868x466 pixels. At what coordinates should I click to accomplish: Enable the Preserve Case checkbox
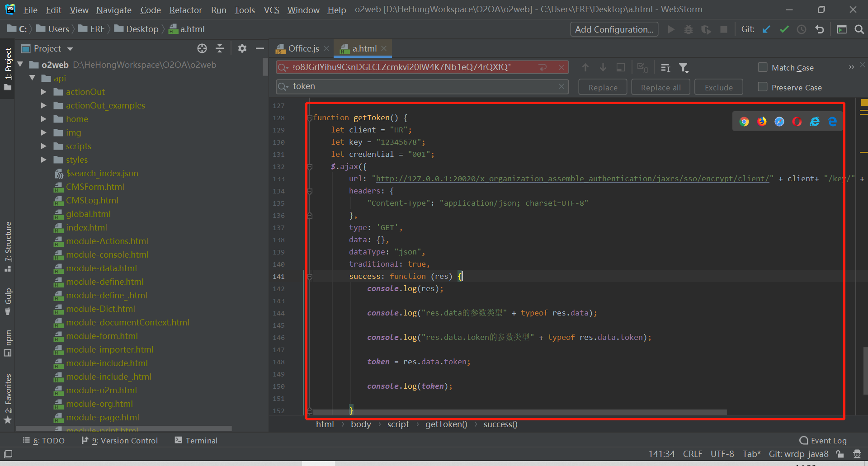(763, 87)
